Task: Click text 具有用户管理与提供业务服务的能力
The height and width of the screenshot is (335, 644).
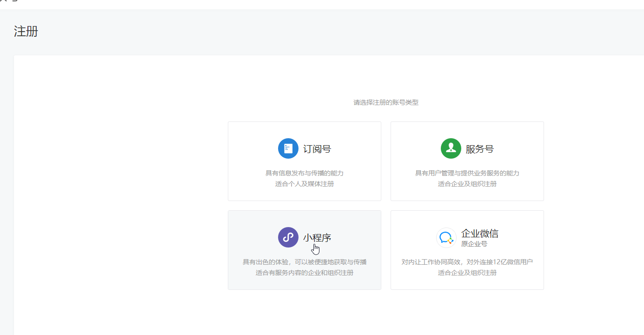Action: 467,173
